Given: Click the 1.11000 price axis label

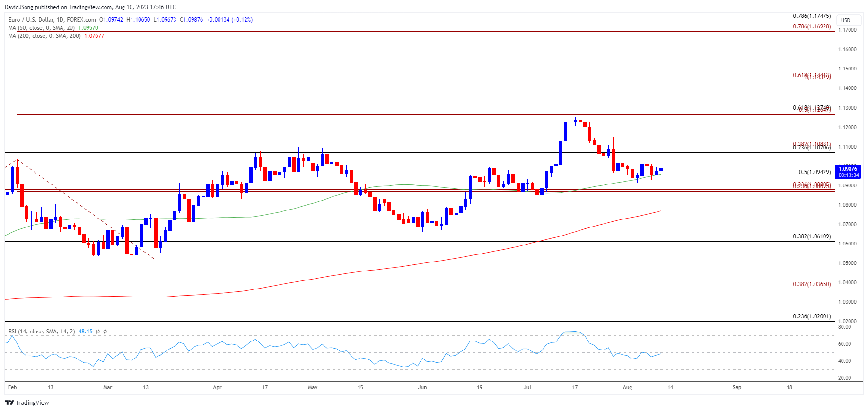Looking at the screenshot, I should 847,147.
